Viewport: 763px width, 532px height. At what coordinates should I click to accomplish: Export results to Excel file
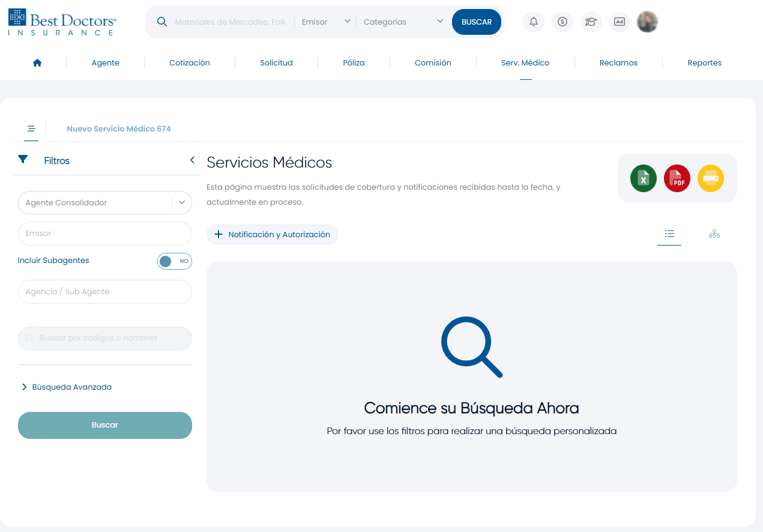(643, 178)
